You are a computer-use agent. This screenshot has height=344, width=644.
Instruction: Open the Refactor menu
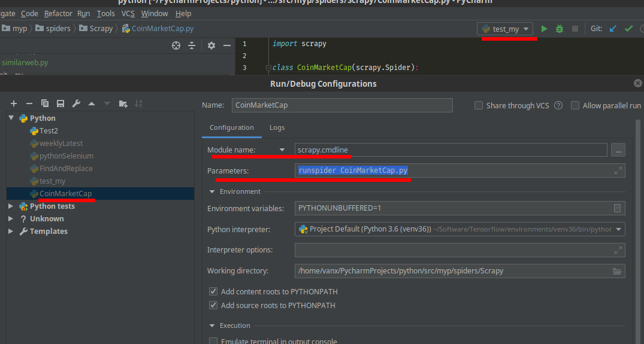[58, 14]
